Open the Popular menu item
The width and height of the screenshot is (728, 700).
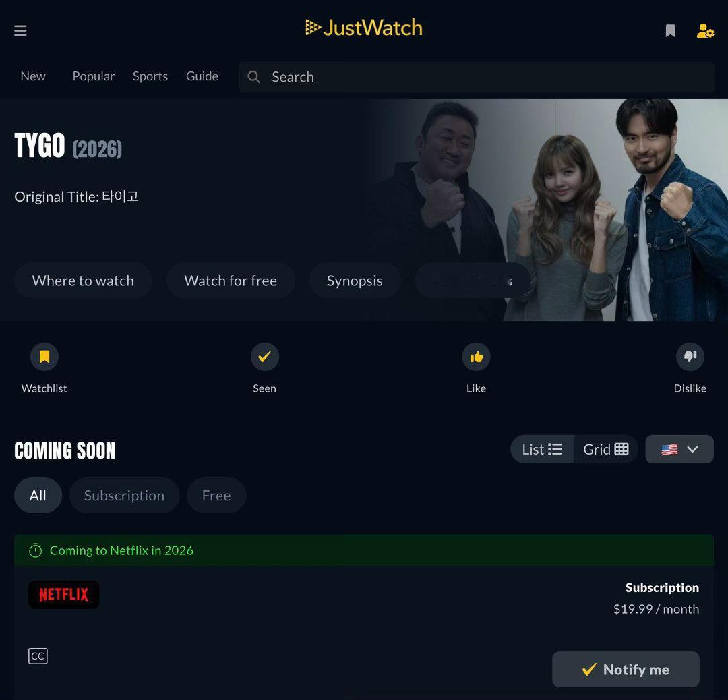tap(93, 76)
